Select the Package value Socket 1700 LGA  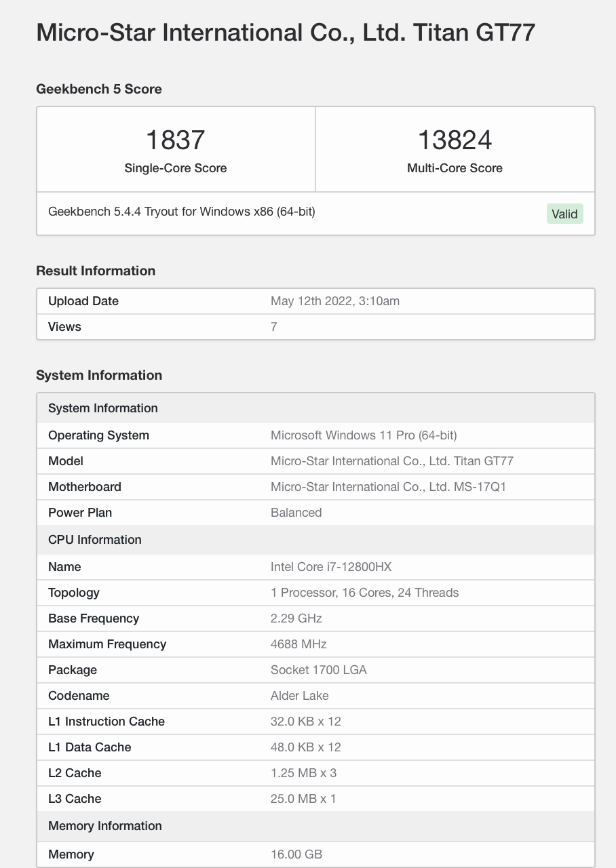click(319, 670)
